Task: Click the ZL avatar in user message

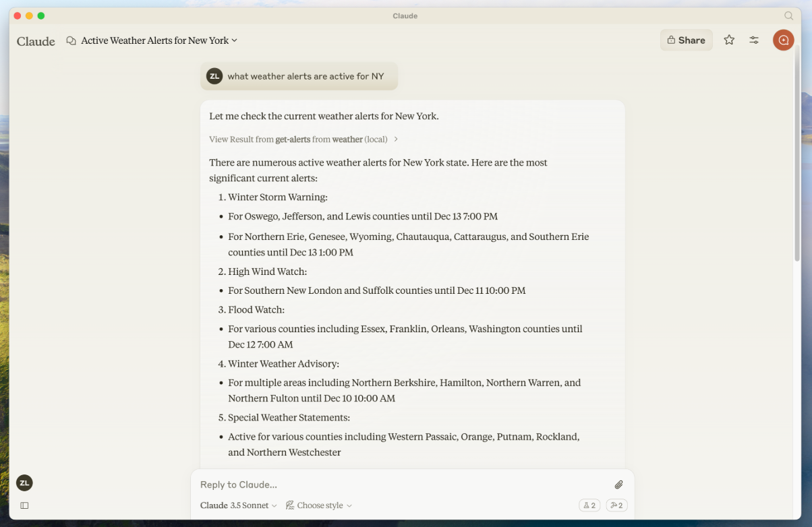Action: click(214, 76)
